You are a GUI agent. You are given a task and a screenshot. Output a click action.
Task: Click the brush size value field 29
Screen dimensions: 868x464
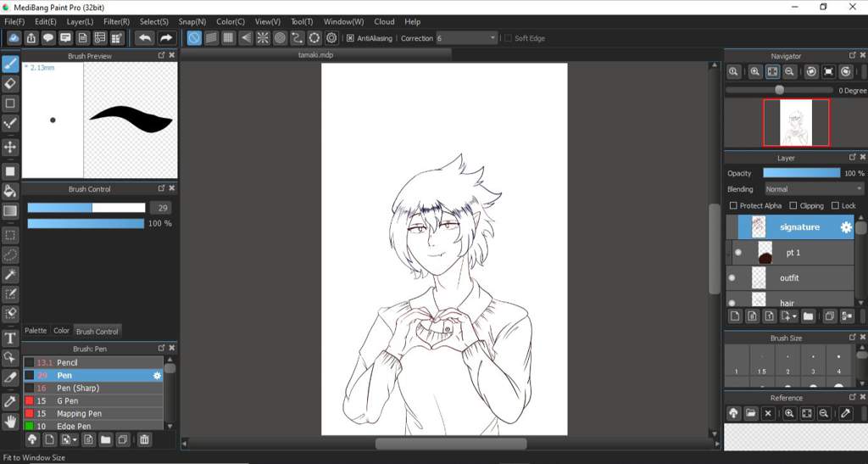pyautogui.click(x=161, y=208)
